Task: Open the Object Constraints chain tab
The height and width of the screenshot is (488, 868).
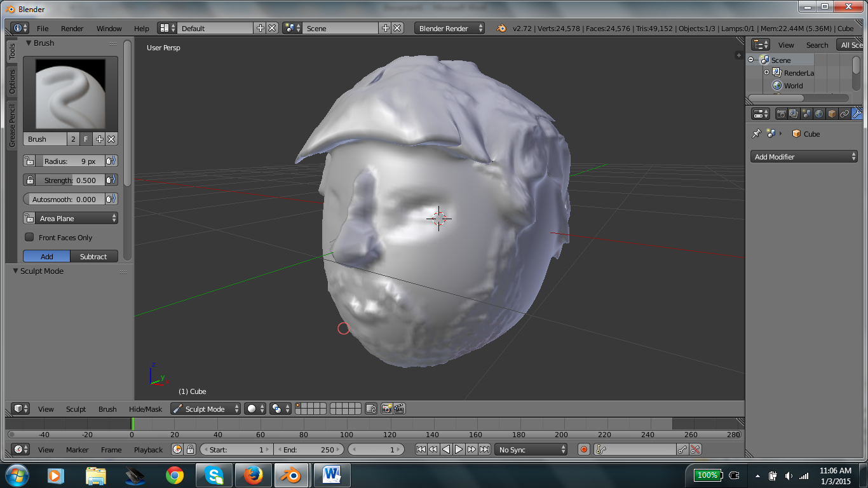Action: 844,114
